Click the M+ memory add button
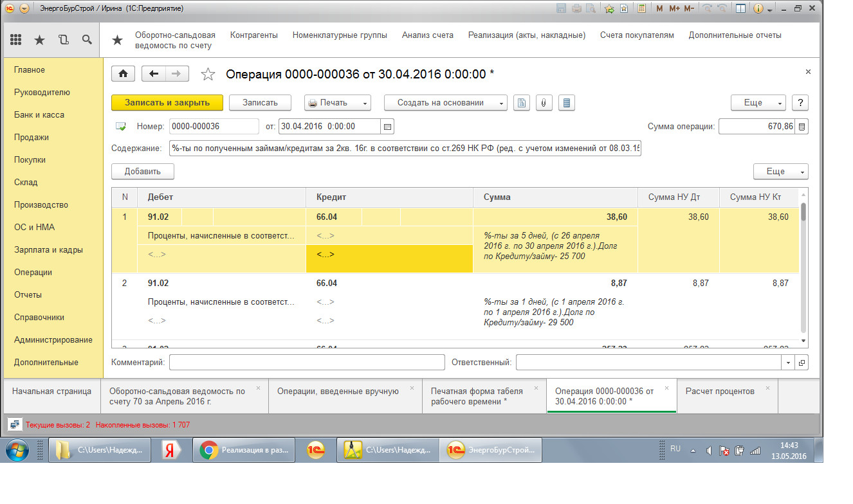Screen dimensions: 853x504 [674, 8]
